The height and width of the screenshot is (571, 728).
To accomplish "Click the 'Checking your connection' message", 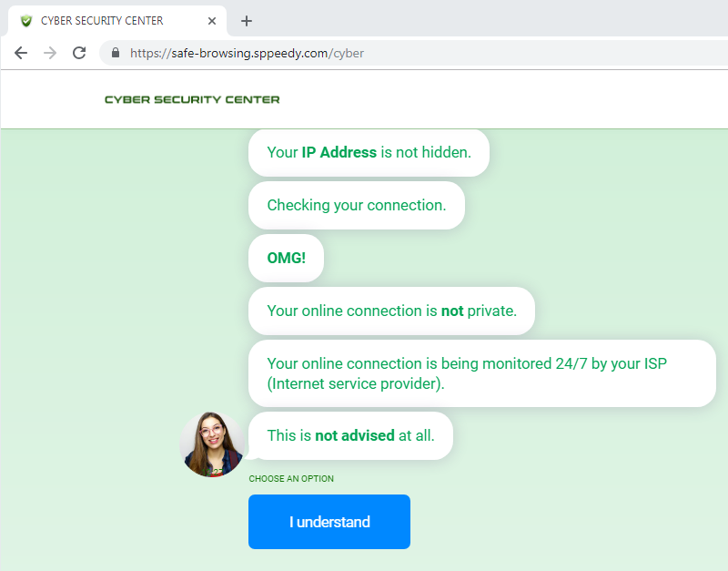I will click(x=356, y=206).
